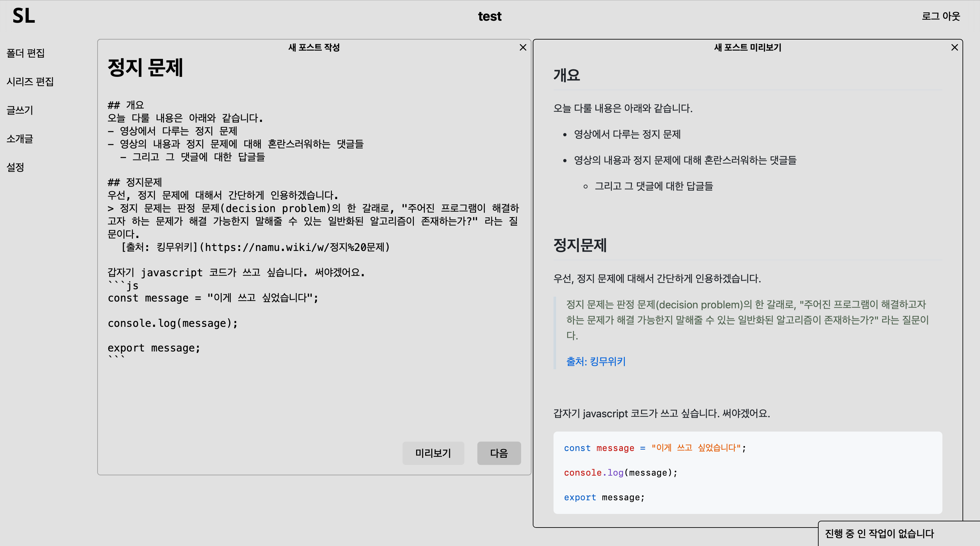Open 폴더 편집 in the sidebar
Viewport: 980px width, 546px height.
coord(26,53)
